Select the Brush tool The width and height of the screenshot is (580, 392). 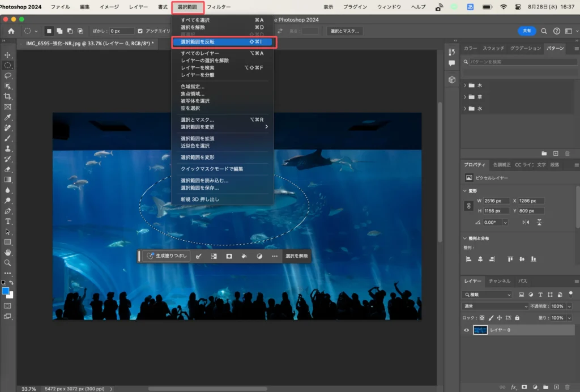(x=8, y=138)
